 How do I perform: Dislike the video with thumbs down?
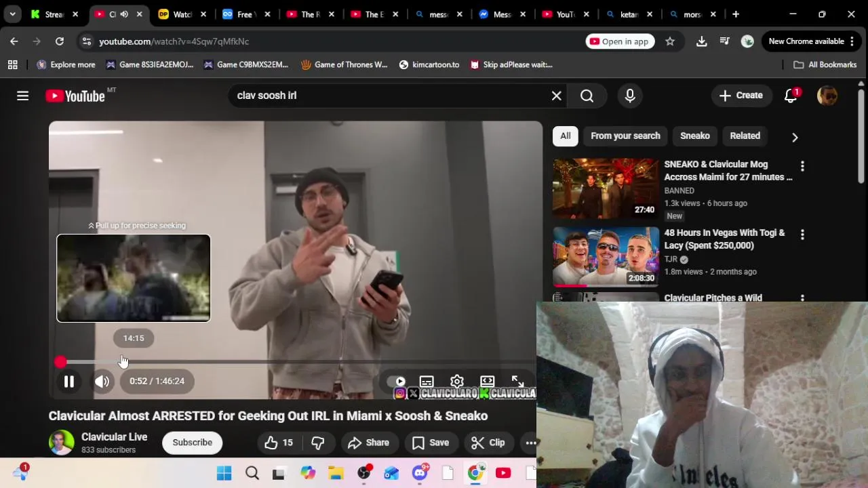click(x=318, y=443)
